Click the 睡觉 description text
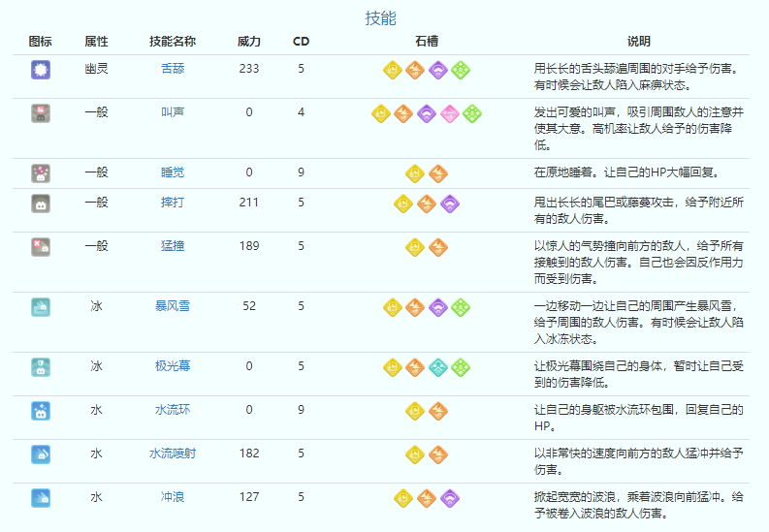 627,172
